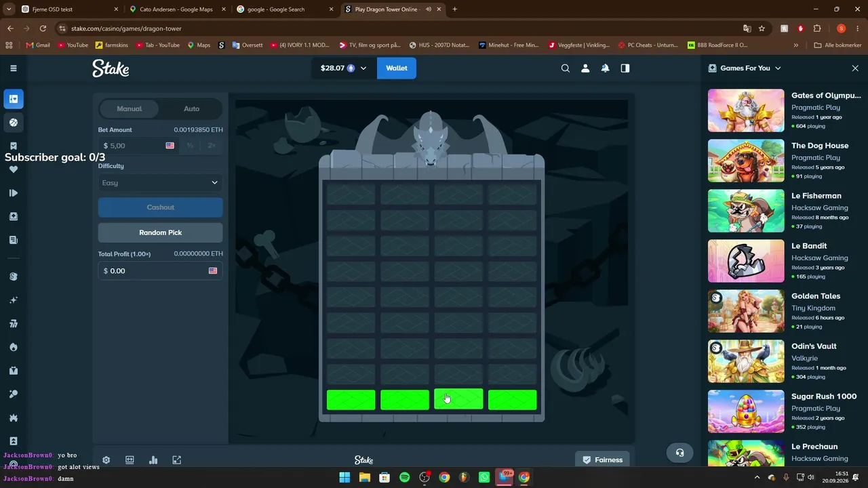The image size is (868, 488).
Task: Open File Explorer from the taskbar
Action: [364, 477]
